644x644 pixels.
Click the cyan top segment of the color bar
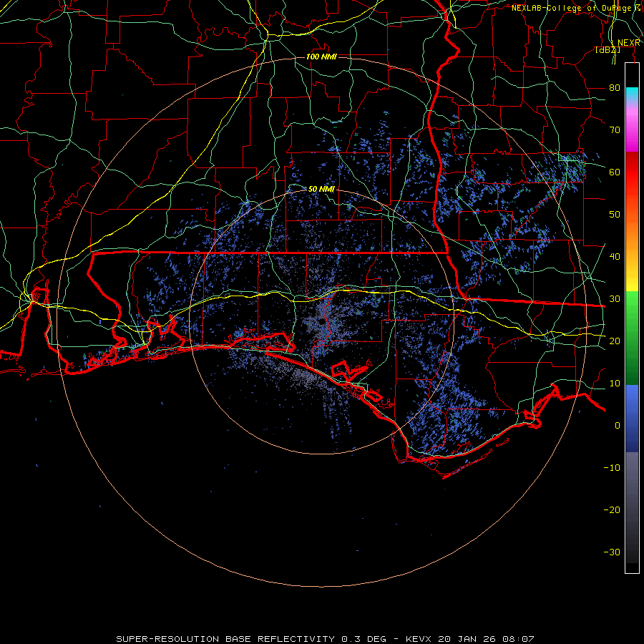click(632, 94)
